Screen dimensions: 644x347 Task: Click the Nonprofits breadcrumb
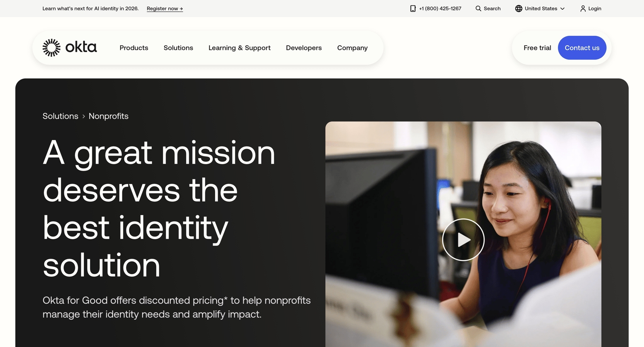[109, 116]
